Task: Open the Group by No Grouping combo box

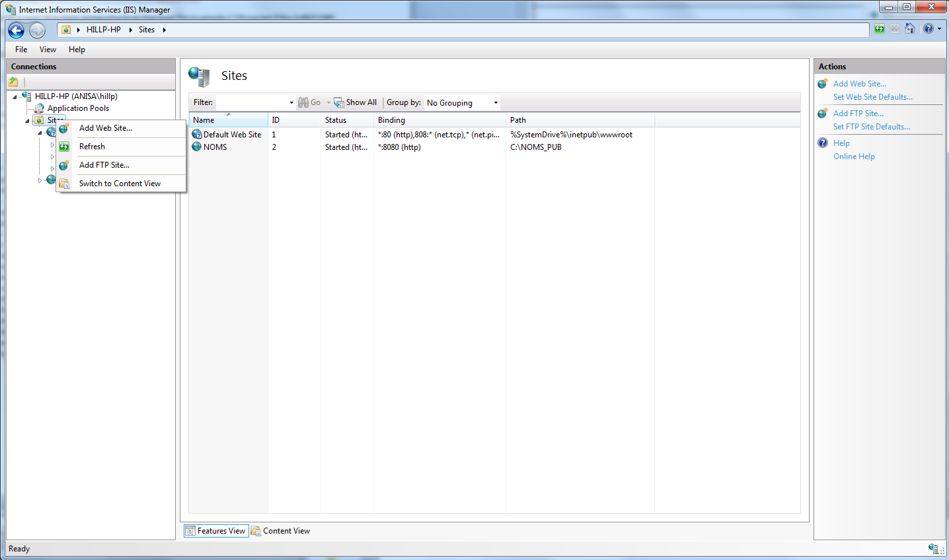Action: (x=462, y=102)
